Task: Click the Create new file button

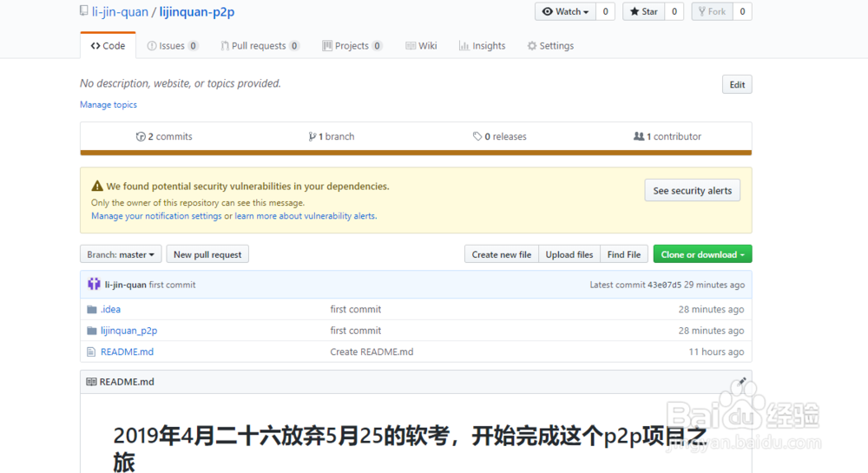Action: (502, 254)
